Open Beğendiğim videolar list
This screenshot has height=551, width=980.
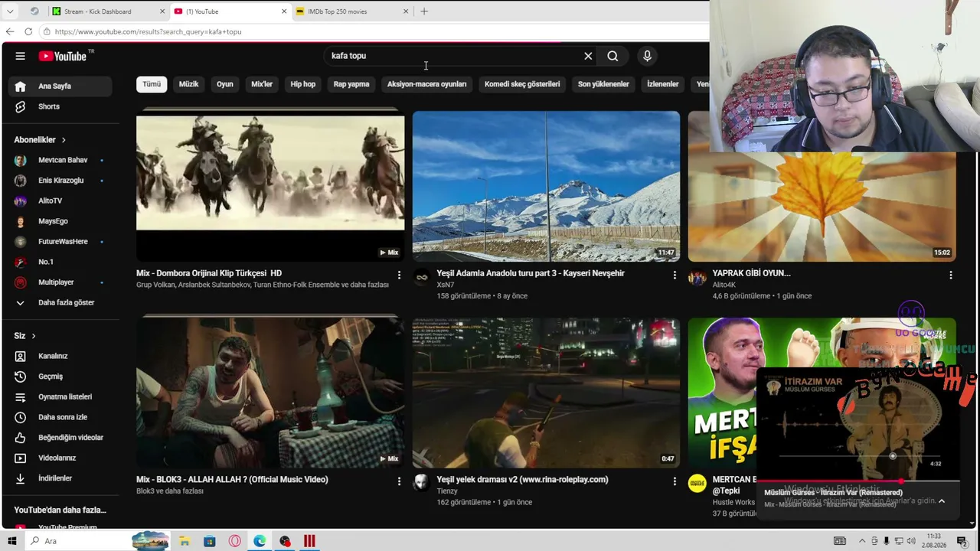click(60, 438)
